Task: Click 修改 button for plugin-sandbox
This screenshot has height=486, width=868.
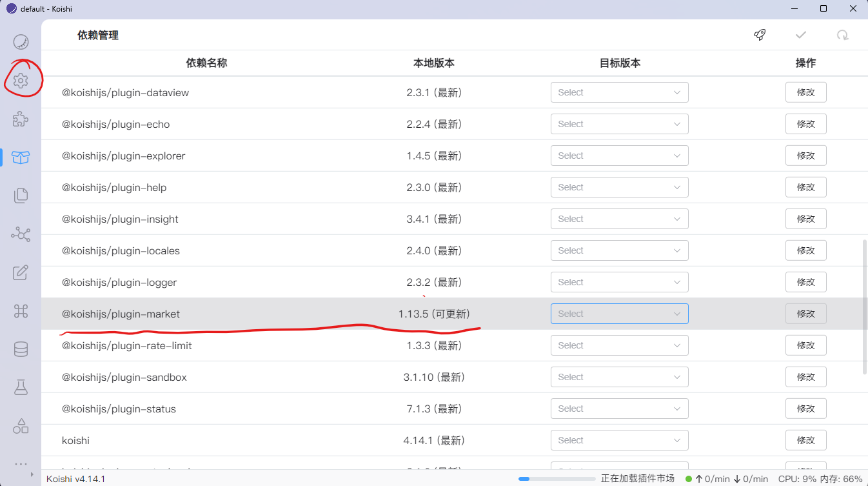Action: pos(805,377)
